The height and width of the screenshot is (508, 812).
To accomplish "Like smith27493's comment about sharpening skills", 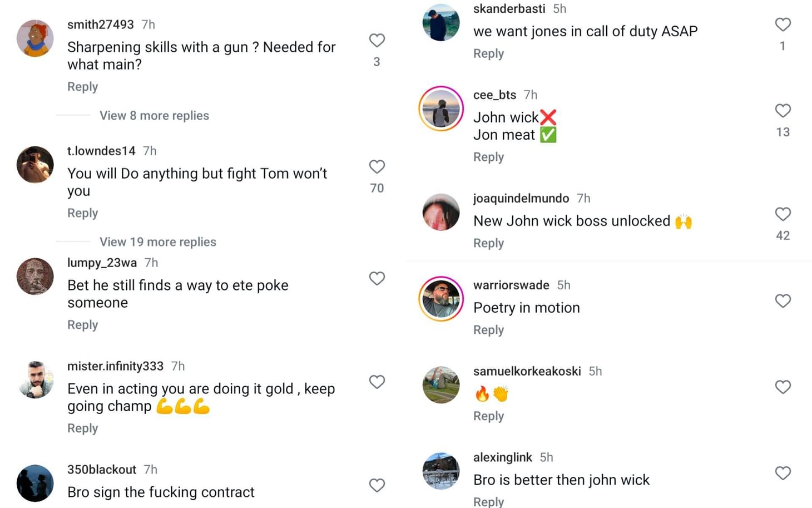I will click(377, 40).
